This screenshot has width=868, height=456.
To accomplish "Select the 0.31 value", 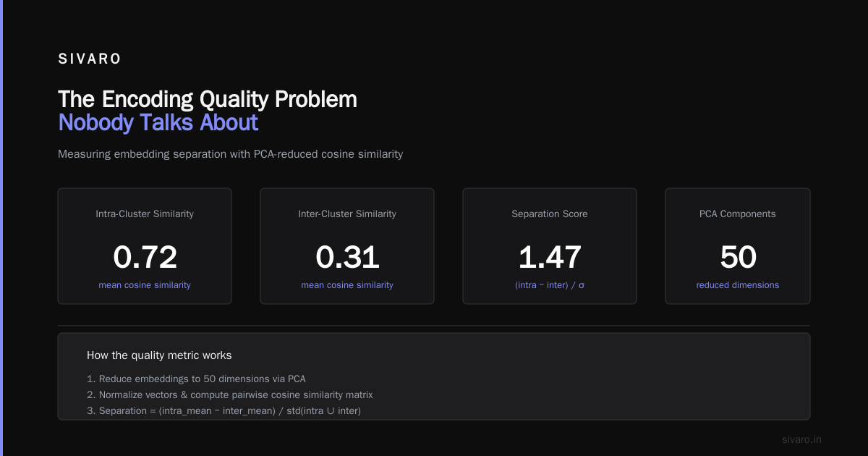I will [347, 258].
